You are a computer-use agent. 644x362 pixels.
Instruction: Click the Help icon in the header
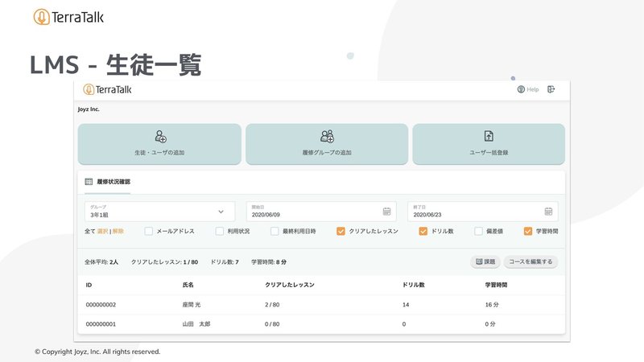[x=521, y=89]
